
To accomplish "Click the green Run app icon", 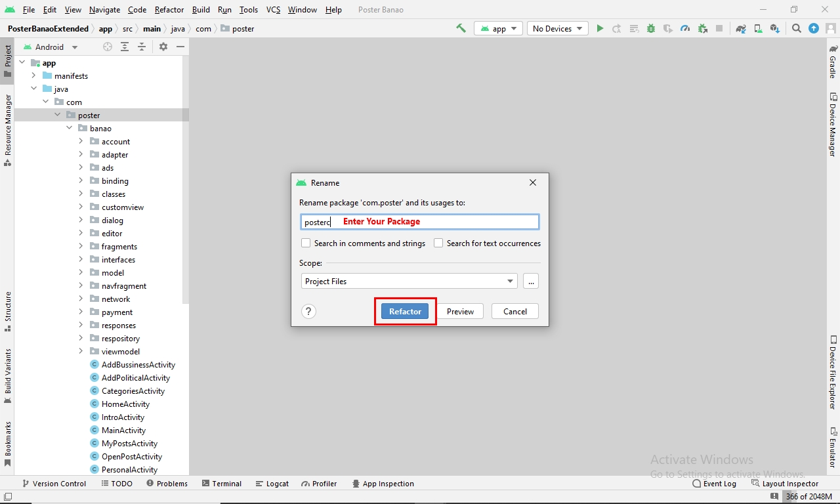I will pyautogui.click(x=600, y=28).
